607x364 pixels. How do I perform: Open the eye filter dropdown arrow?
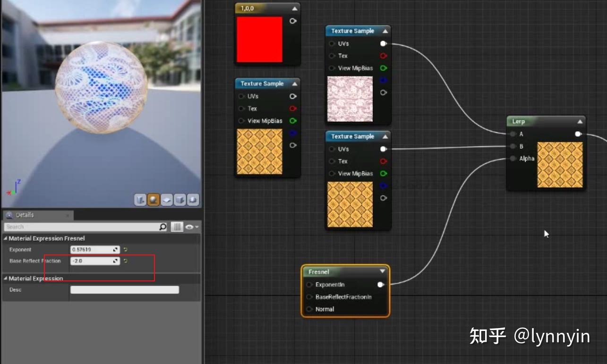pyautogui.click(x=197, y=227)
